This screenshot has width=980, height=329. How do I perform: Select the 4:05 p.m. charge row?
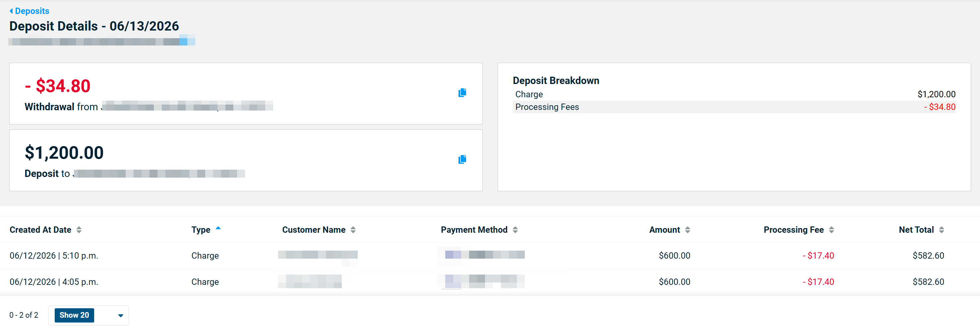pos(490,282)
